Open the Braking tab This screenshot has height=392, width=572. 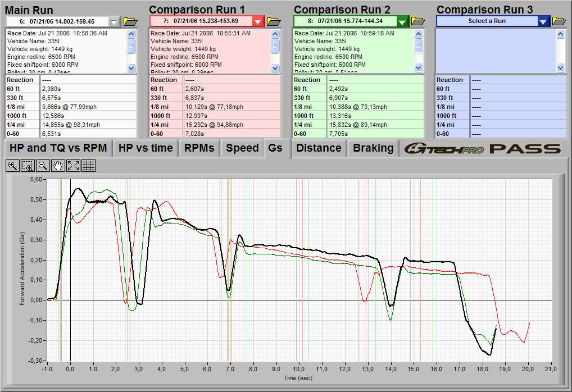pyautogui.click(x=373, y=148)
